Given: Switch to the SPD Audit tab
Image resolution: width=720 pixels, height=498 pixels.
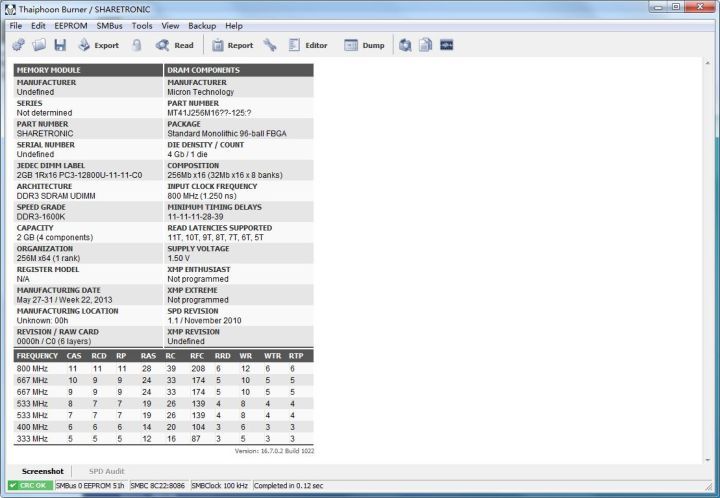Looking at the screenshot, I should (107, 471).
